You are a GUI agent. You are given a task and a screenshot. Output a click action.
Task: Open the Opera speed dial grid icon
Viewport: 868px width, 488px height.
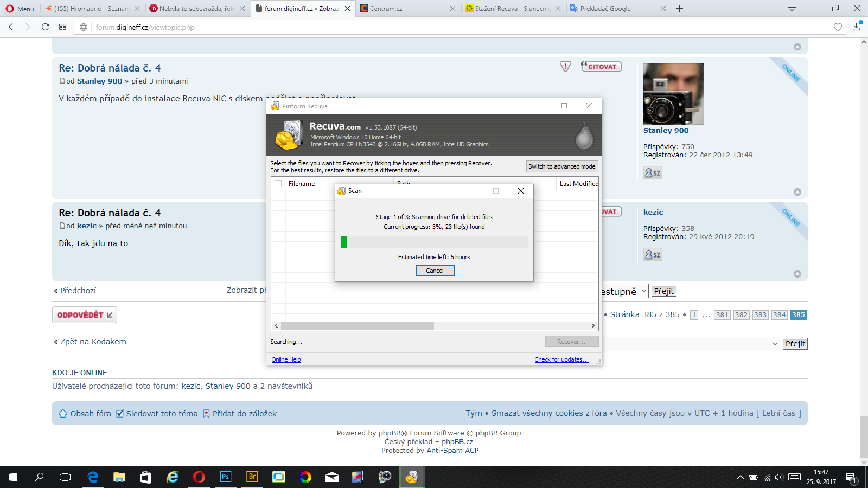click(63, 27)
